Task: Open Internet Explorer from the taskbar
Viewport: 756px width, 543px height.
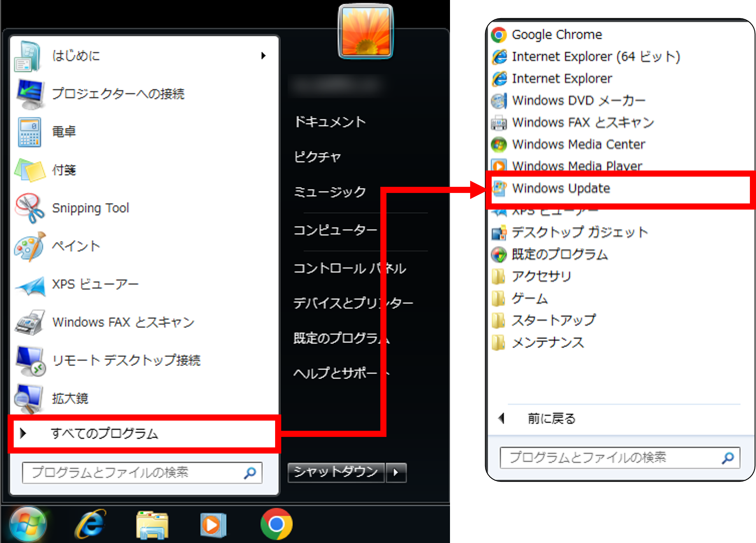Action: coord(90,524)
